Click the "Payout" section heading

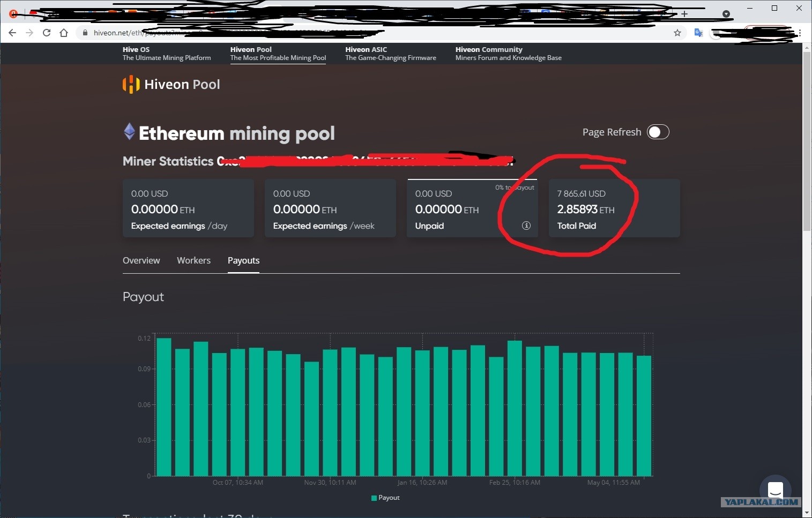[x=143, y=297]
